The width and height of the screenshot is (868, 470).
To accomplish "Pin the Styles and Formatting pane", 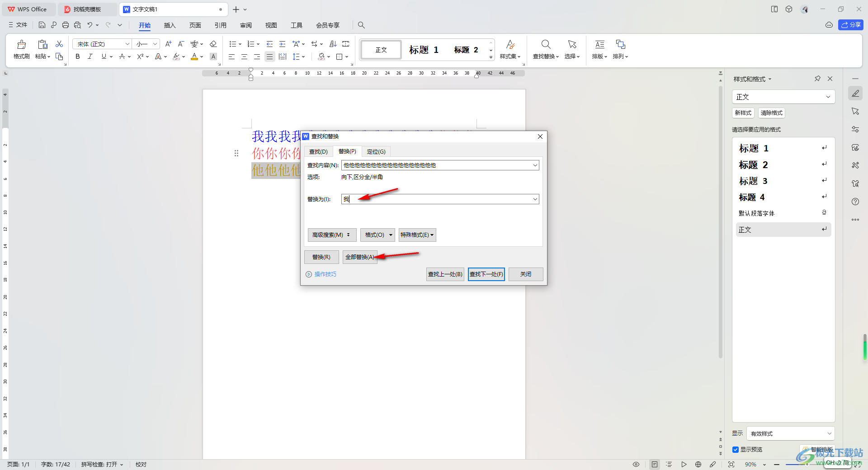I will click(x=817, y=79).
